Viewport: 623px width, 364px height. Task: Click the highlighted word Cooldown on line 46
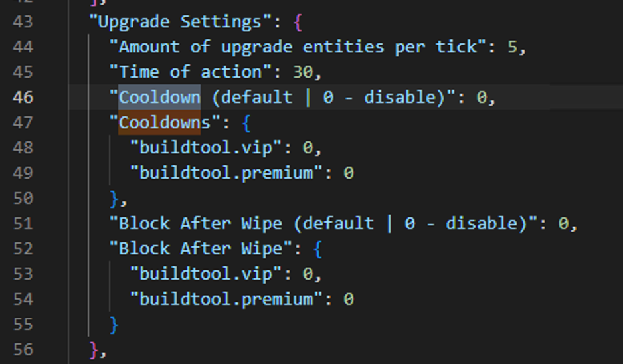coord(159,98)
